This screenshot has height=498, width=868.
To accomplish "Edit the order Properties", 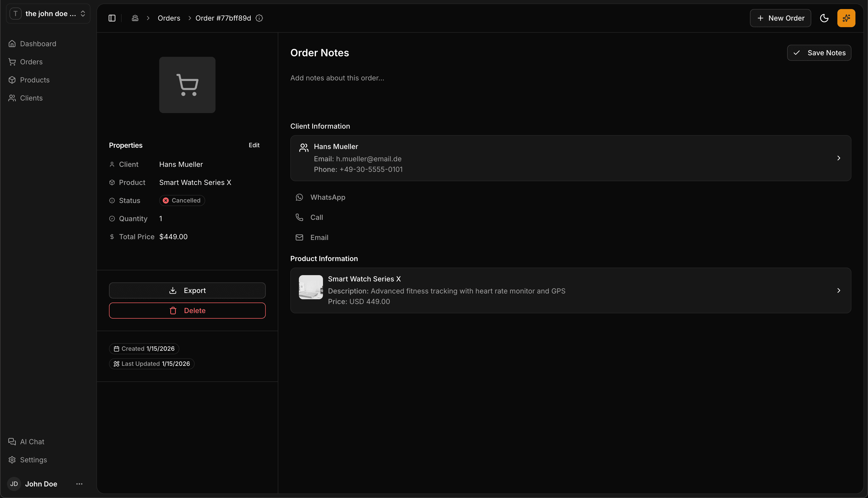I will pyautogui.click(x=254, y=145).
